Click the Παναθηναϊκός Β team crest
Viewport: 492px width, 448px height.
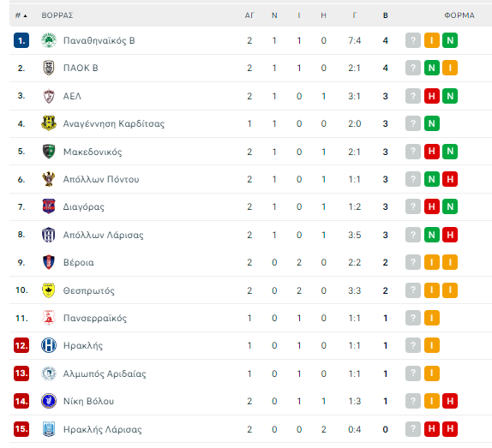pyautogui.click(x=49, y=40)
